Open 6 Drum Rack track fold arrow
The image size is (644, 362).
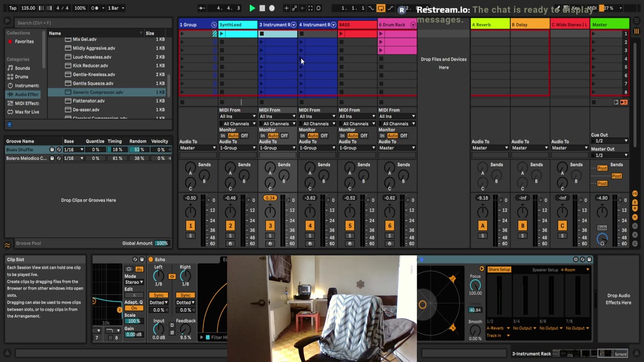[x=413, y=25]
